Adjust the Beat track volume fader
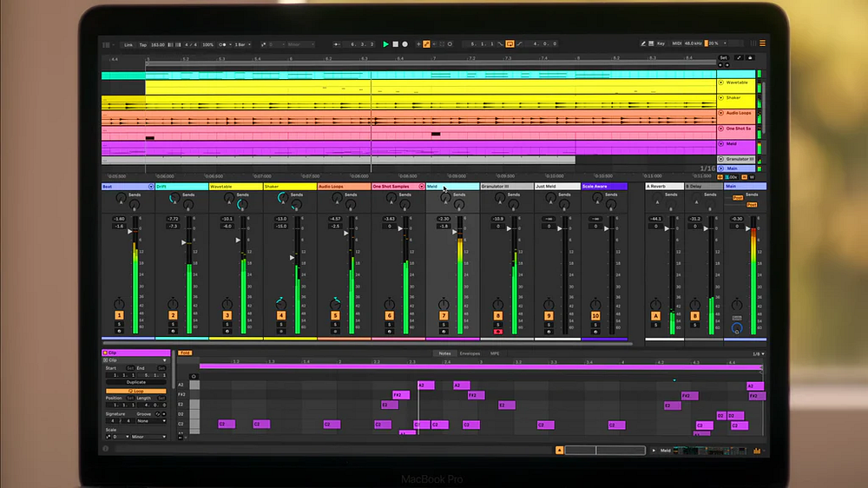 pyautogui.click(x=129, y=232)
